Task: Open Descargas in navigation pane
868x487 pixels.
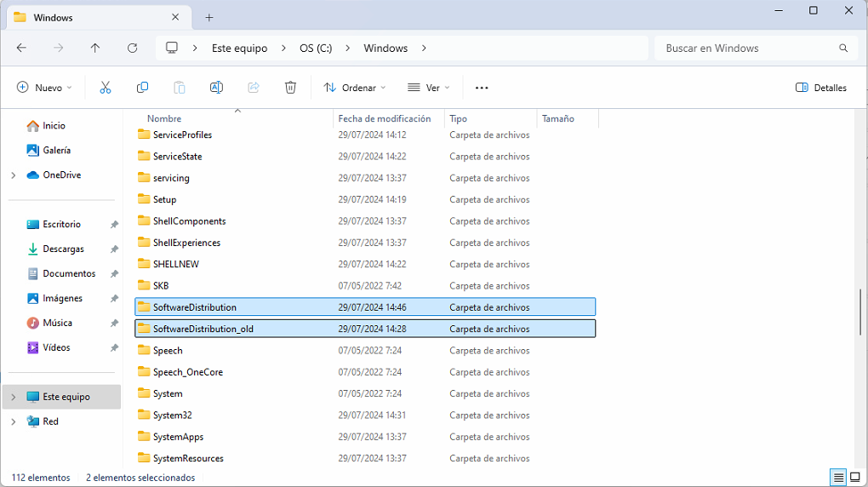Action: click(x=63, y=249)
